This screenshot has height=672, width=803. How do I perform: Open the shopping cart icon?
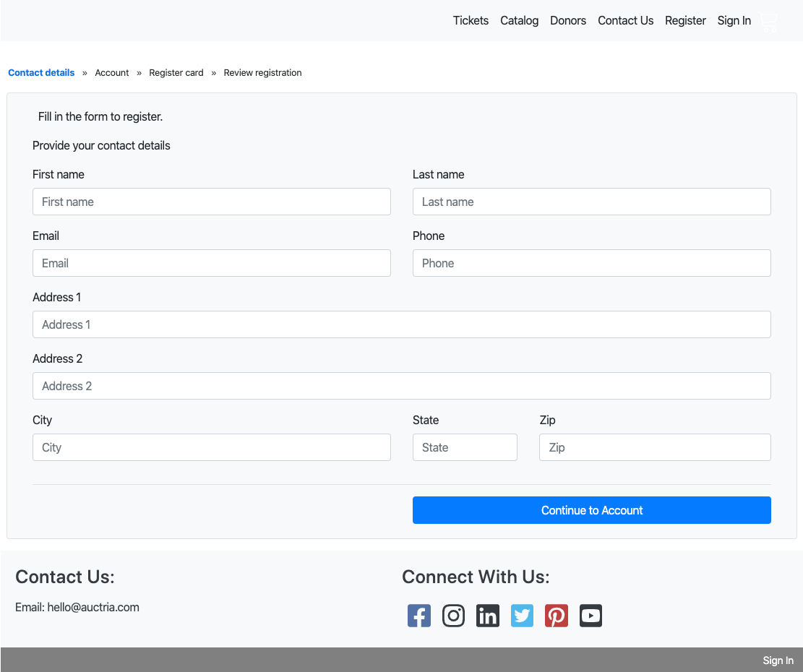[x=769, y=22]
